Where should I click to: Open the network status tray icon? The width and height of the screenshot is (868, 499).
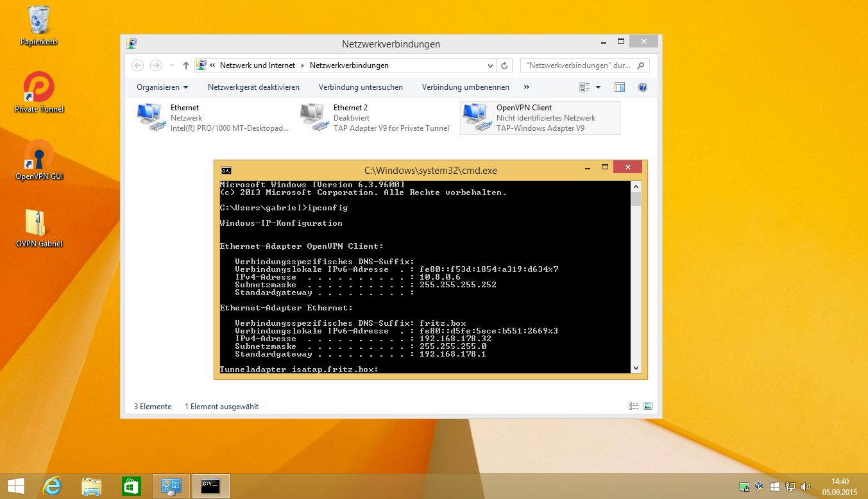click(x=790, y=487)
